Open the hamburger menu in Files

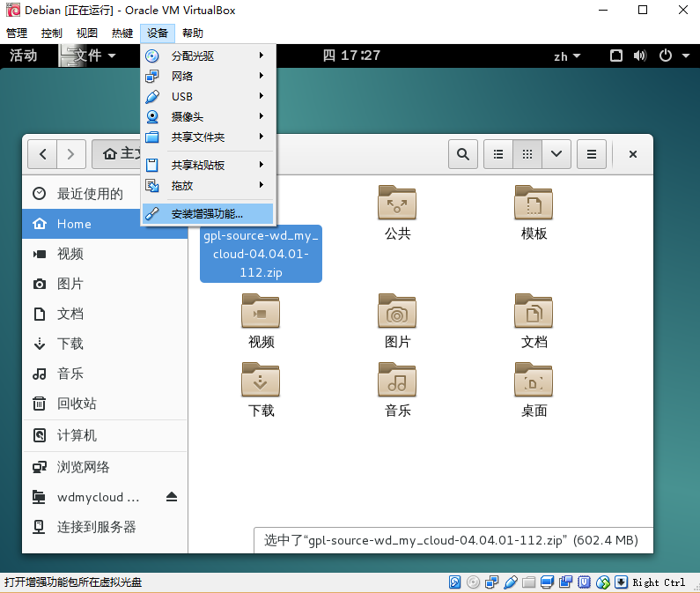click(592, 154)
